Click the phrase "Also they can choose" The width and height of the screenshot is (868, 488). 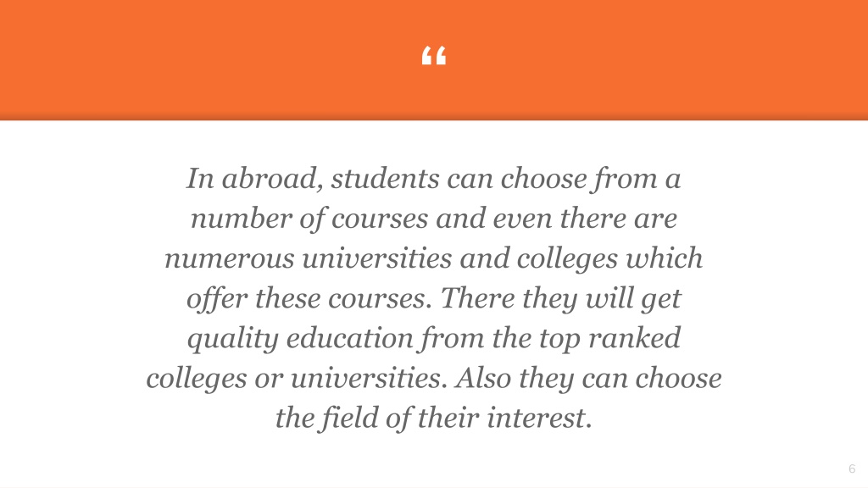588,379
